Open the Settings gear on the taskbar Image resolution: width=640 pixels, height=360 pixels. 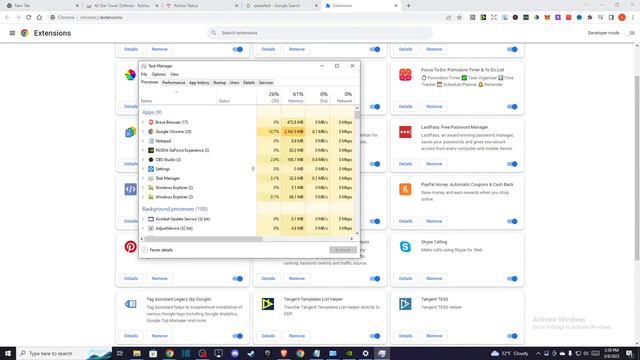pyautogui.click(x=365, y=353)
